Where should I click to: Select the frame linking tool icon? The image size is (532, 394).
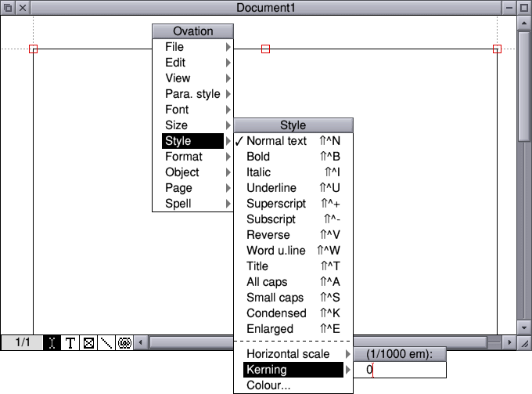[x=124, y=343]
